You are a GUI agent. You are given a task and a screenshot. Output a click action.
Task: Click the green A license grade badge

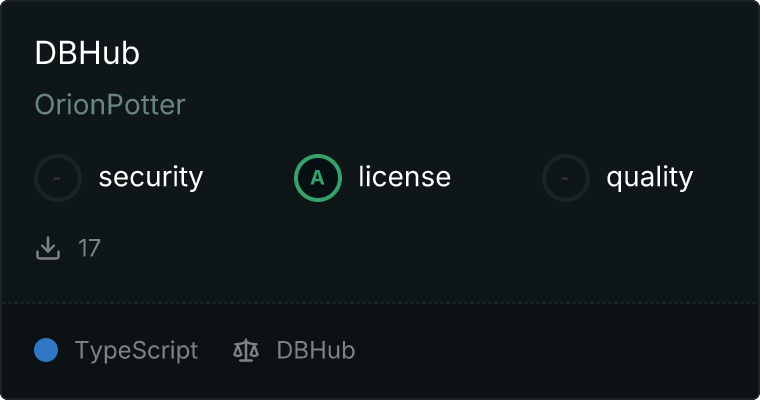[x=318, y=178]
